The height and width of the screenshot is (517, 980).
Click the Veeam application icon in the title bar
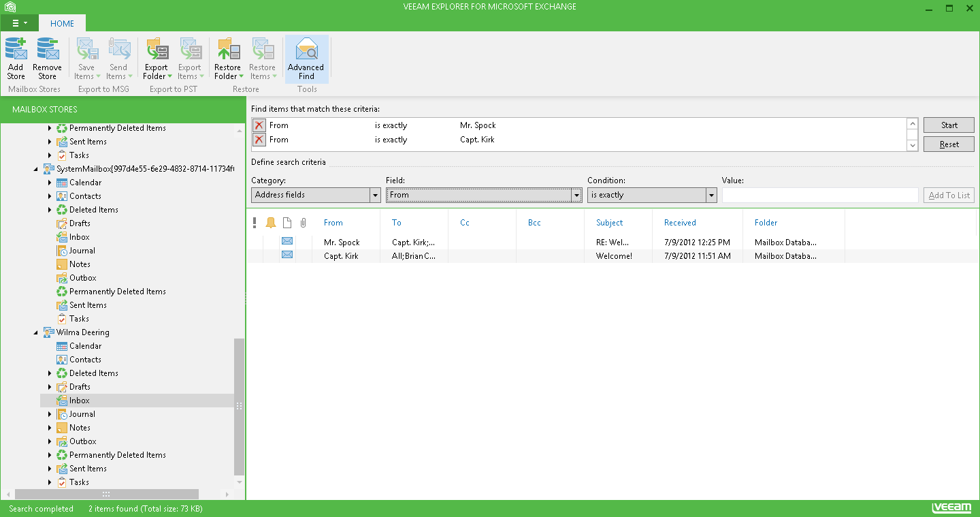(10, 7)
